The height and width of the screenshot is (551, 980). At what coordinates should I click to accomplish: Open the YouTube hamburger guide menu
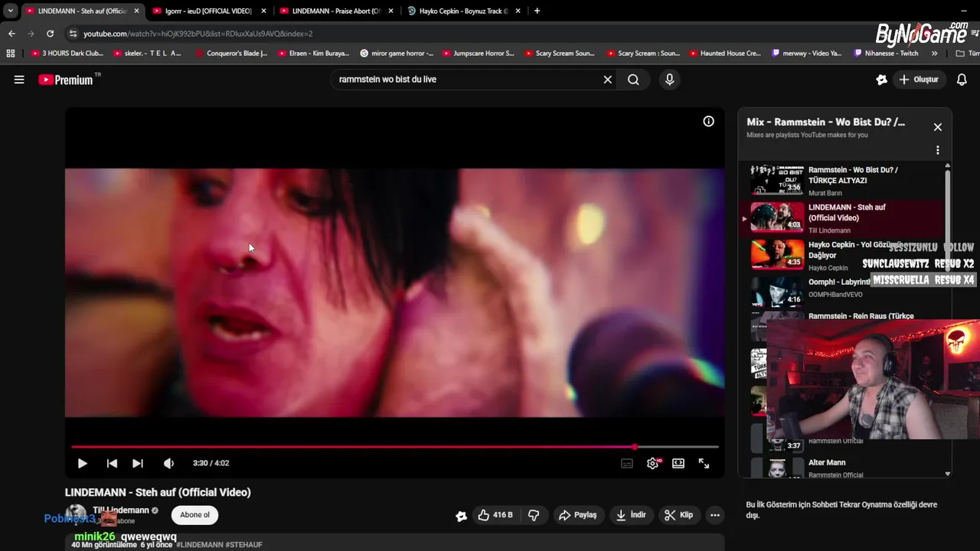click(x=19, y=80)
